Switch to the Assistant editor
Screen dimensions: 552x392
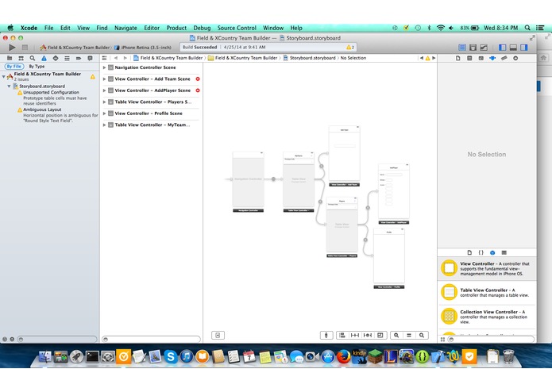(473, 47)
